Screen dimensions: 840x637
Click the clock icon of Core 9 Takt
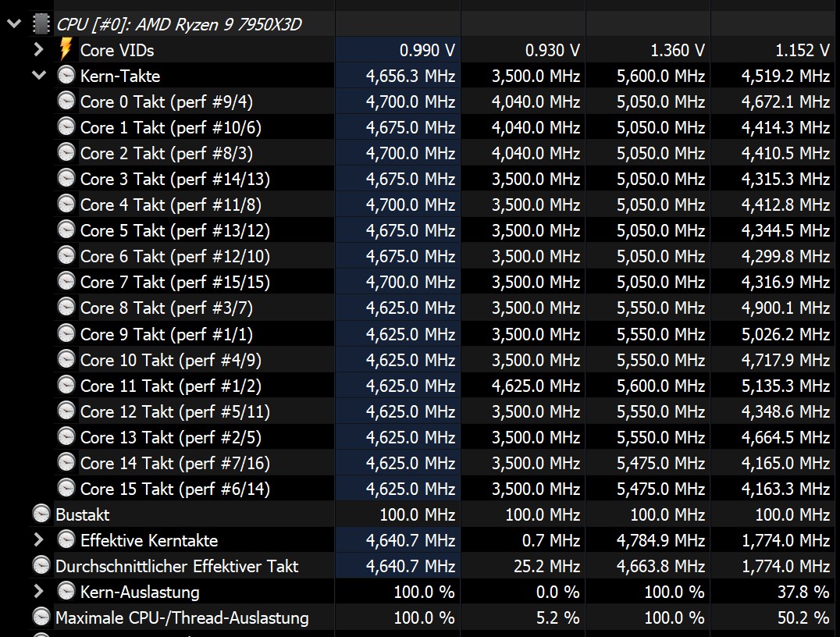[x=66, y=333]
